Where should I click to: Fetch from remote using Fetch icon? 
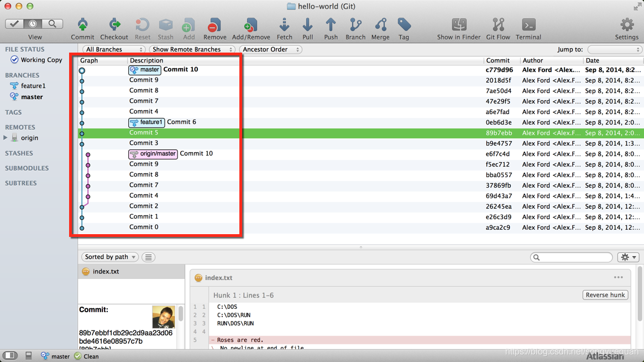pyautogui.click(x=284, y=25)
